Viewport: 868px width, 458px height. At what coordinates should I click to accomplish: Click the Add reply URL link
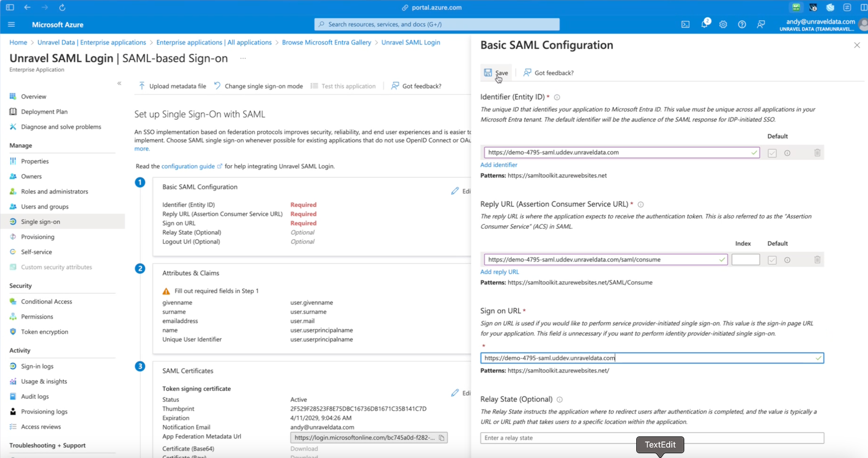tap(500, 272)
